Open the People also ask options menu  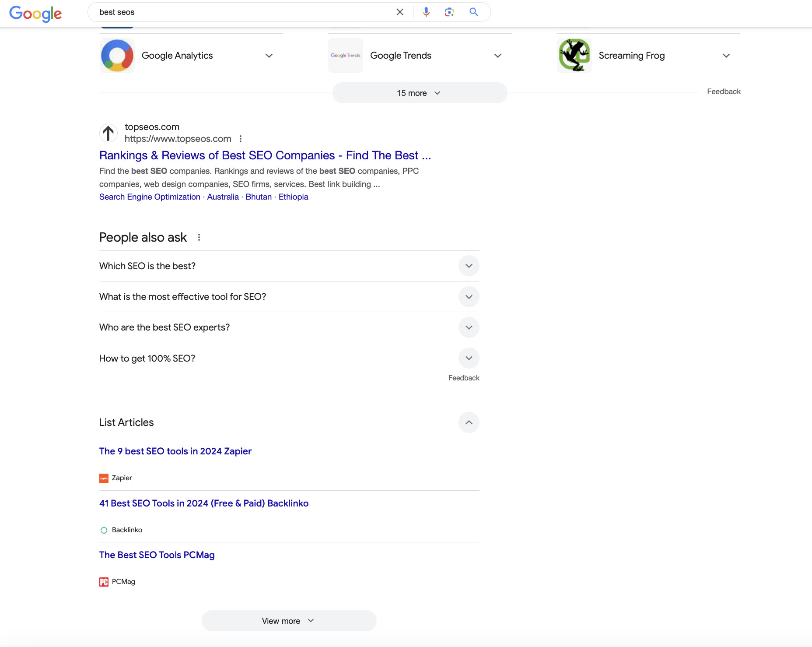199,237
